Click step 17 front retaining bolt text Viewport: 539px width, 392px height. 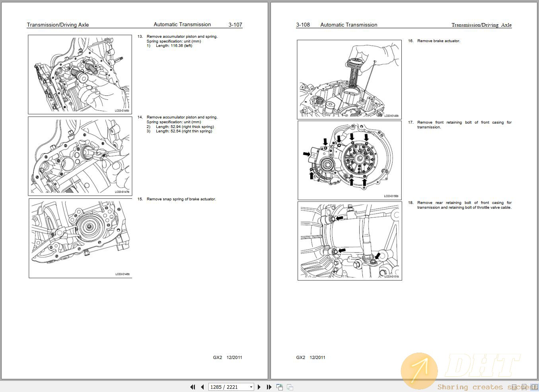(x=464, y=125)
